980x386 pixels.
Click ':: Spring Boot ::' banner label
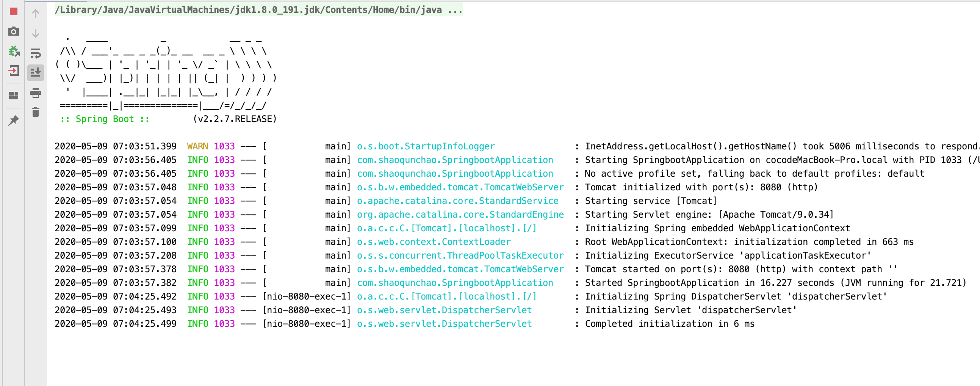[105, 119]
